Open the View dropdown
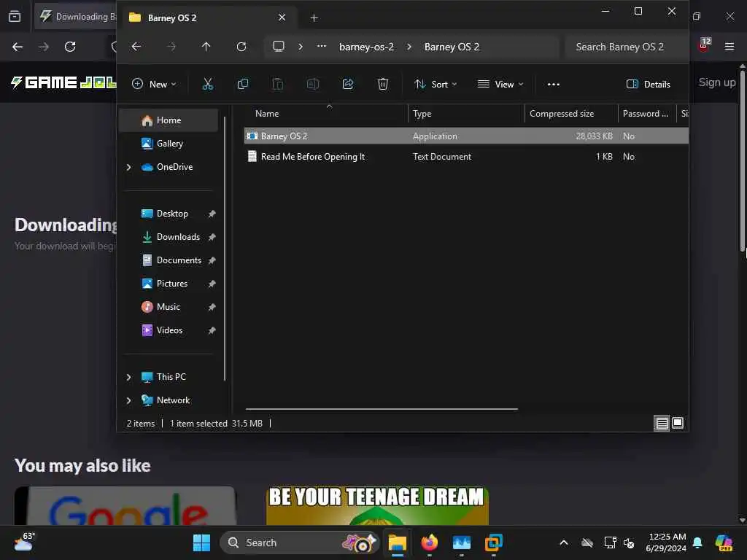747x560 pixels. pyautogui.click(x=500, y=85)
